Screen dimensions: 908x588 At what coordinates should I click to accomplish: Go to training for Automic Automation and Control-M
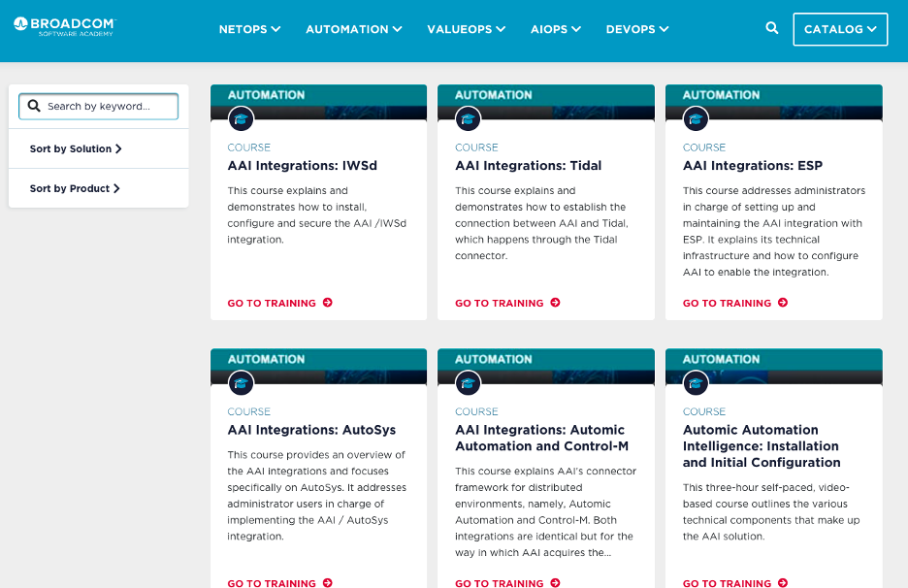click(x=507, y=583)
